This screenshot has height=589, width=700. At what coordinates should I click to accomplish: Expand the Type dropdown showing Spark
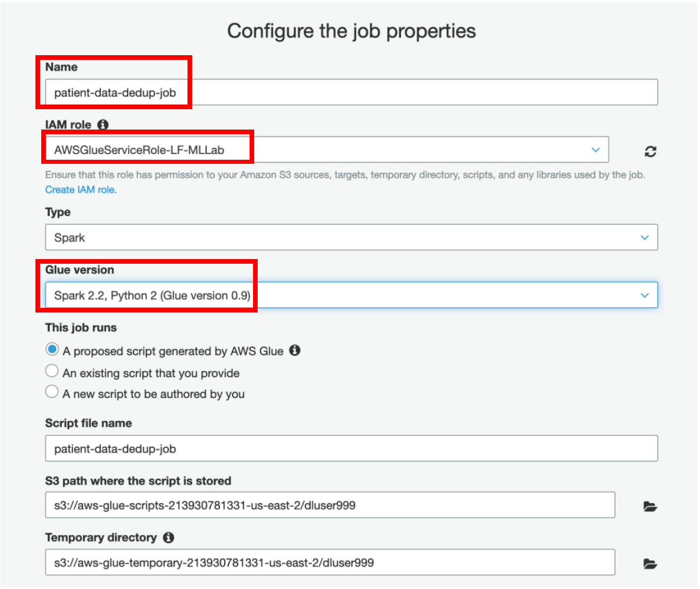(352, 237)
